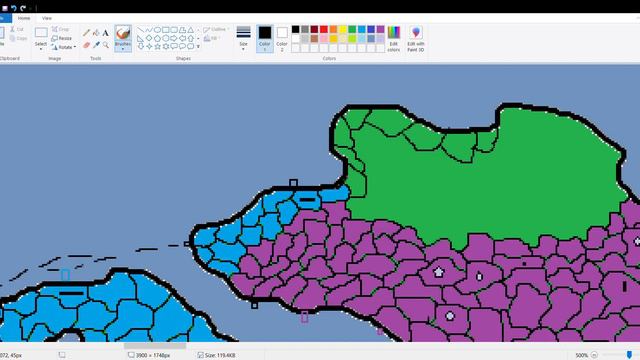Select the Fill with color bucket tool
The width and height of the screenshot is (640, 360).
[x=96, y=33]
